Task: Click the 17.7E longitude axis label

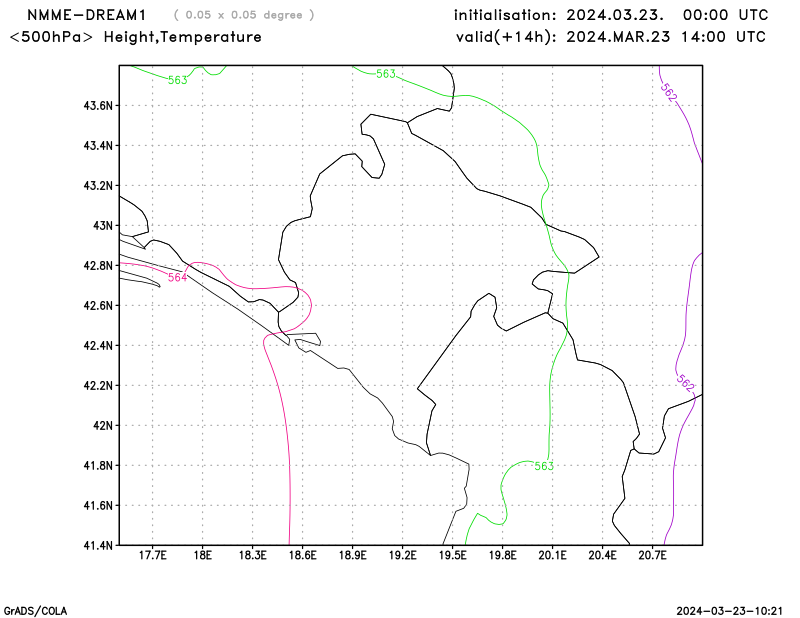Action: pos(153,555)
